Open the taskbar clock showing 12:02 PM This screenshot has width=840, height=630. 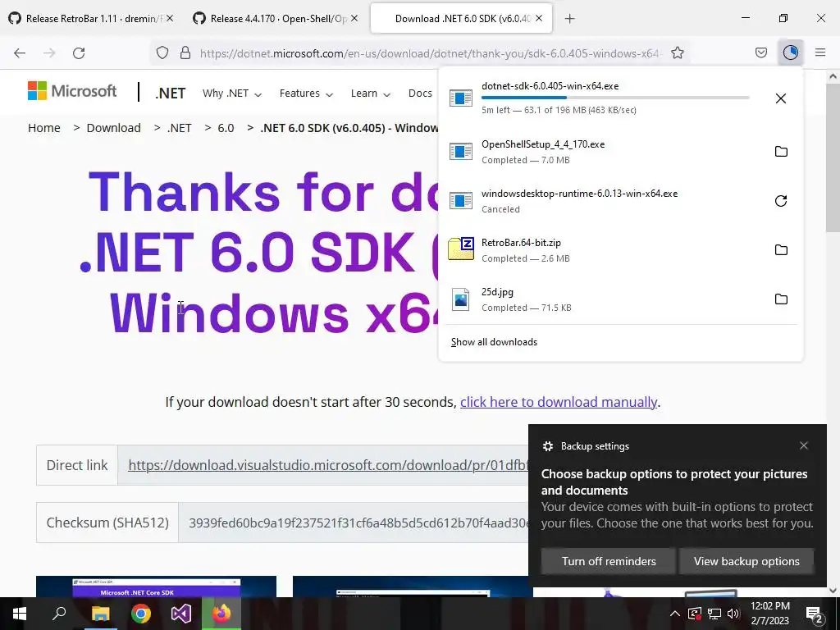pos(769,614)
